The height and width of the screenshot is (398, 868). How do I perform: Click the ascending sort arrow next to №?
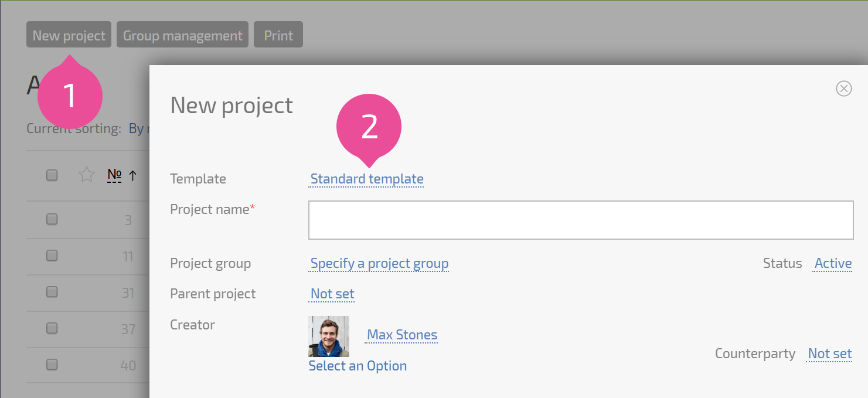coord(133,175)
